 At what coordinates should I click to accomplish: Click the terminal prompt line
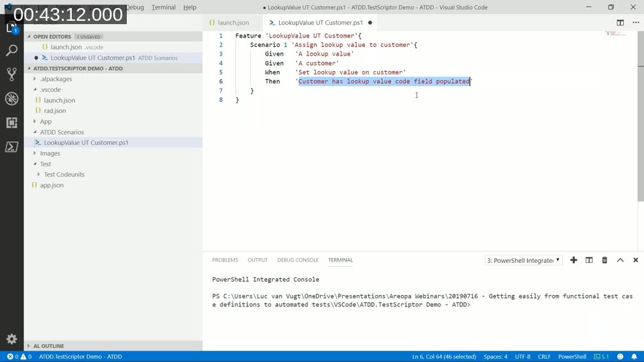pyautogui.click(x=422, y=300)
